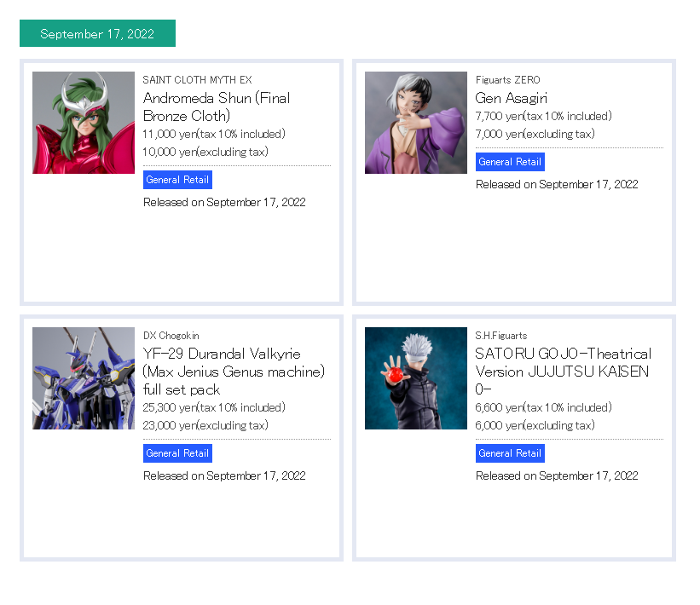Click the SAINT CLOTH MYTH EX brand label
Screen dimensions: 700x605
click(197, 80)
